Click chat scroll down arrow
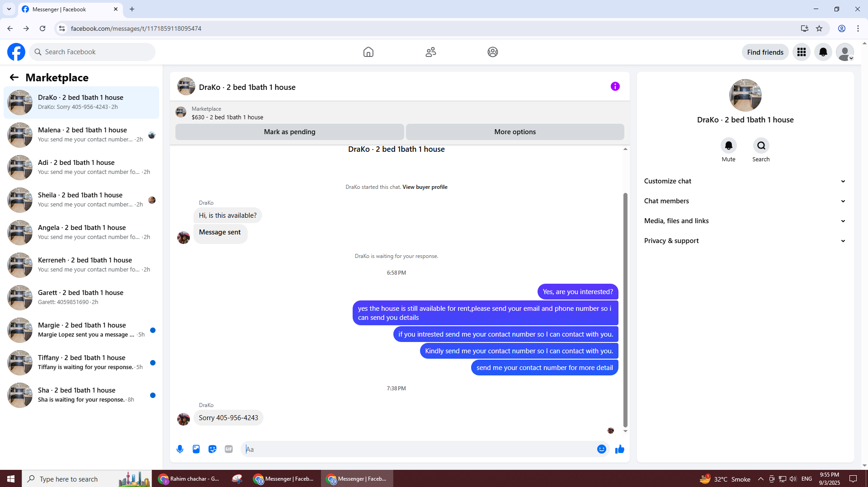The image size is (868, 487). click(625, 431)
